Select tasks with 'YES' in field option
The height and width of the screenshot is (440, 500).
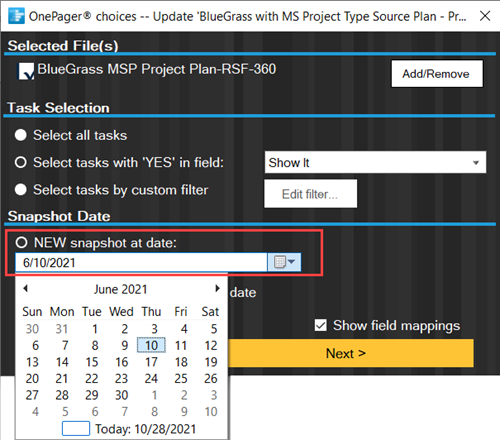(21, 163)
